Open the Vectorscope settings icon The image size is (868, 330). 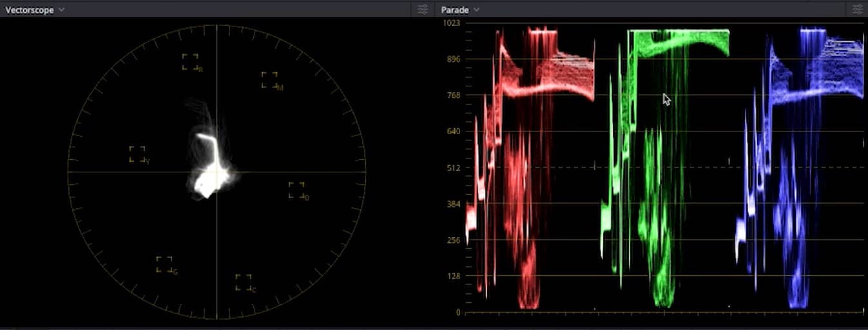[422, 10]
